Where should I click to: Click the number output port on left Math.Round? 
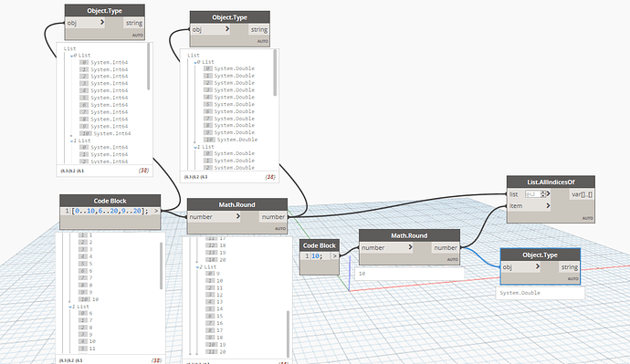[x=273, y=217]
